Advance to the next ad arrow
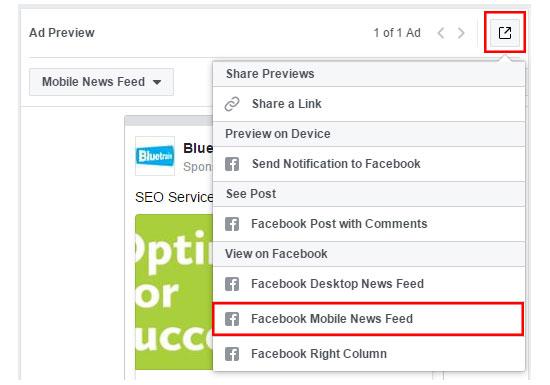This screenshot has width=550, height=385. point(461,33)
